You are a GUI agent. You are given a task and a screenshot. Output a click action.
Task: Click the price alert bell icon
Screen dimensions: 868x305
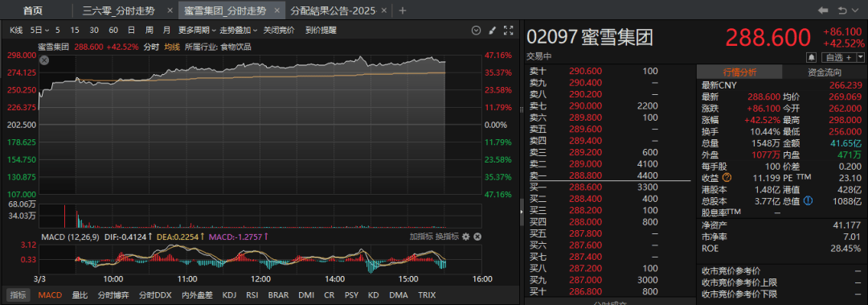(x=812, y=57)
